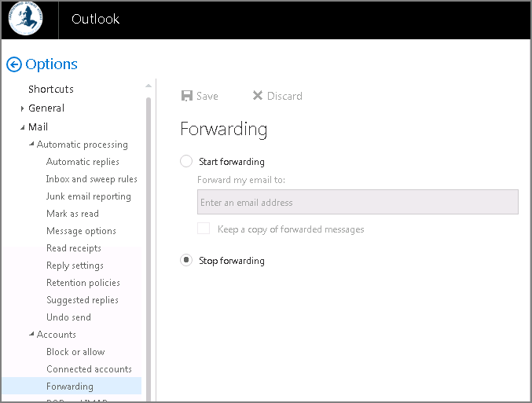The width and height of the screenshot is (532, 403).
Task: Open Message options settings
Action: pos(81,231)
